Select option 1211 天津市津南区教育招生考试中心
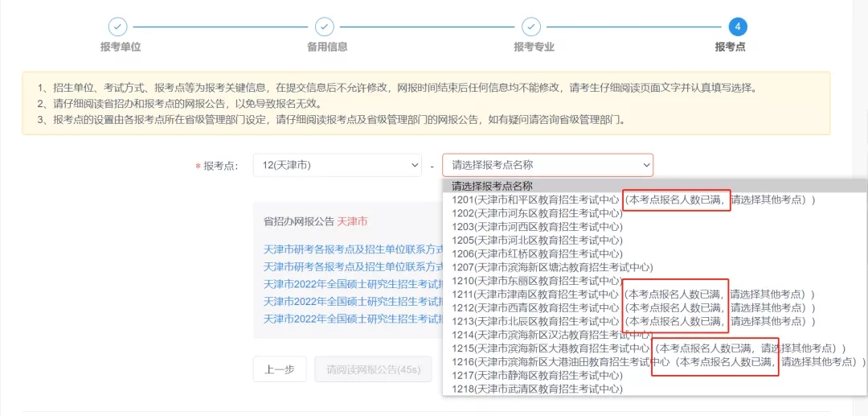Viewport: 868px width, 416px height. pyautogui.click(x=655, y=294)
